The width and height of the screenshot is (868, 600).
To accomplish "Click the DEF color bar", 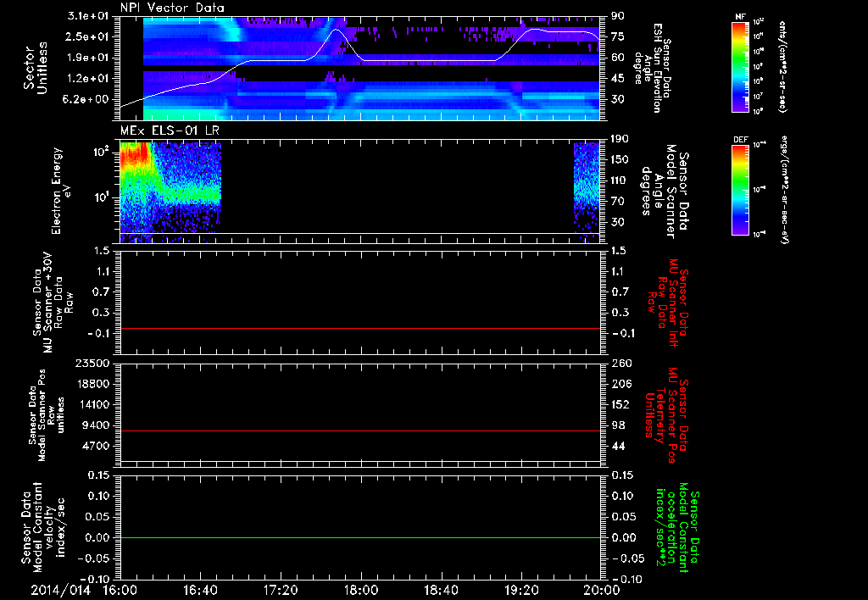I will 740,190.
